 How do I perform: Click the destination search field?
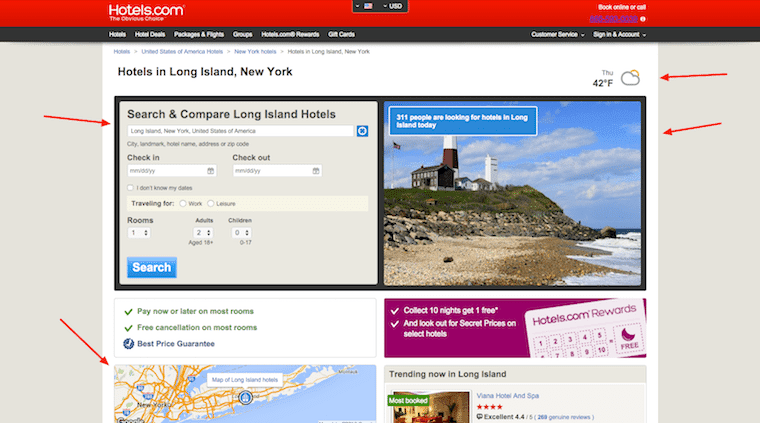(240, 131)
